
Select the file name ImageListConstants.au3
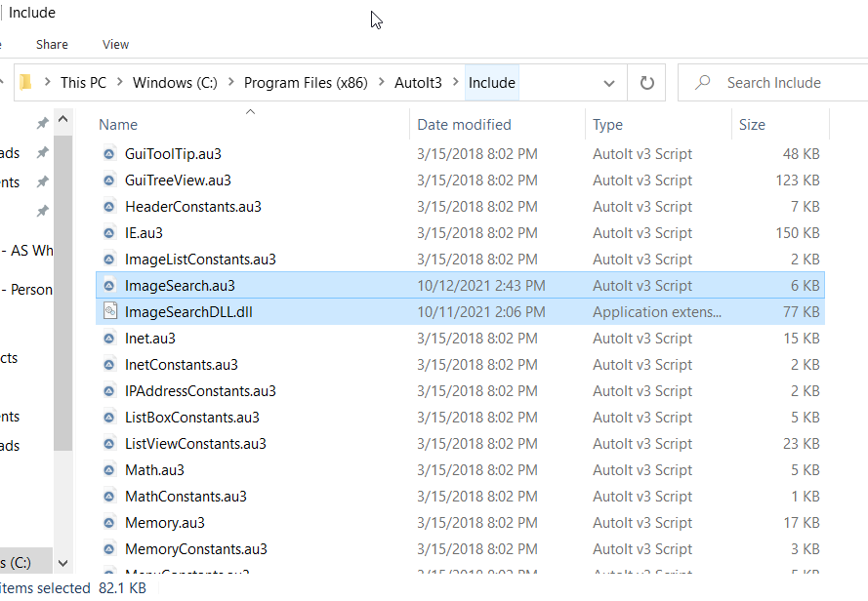click(x=200, y=259)
